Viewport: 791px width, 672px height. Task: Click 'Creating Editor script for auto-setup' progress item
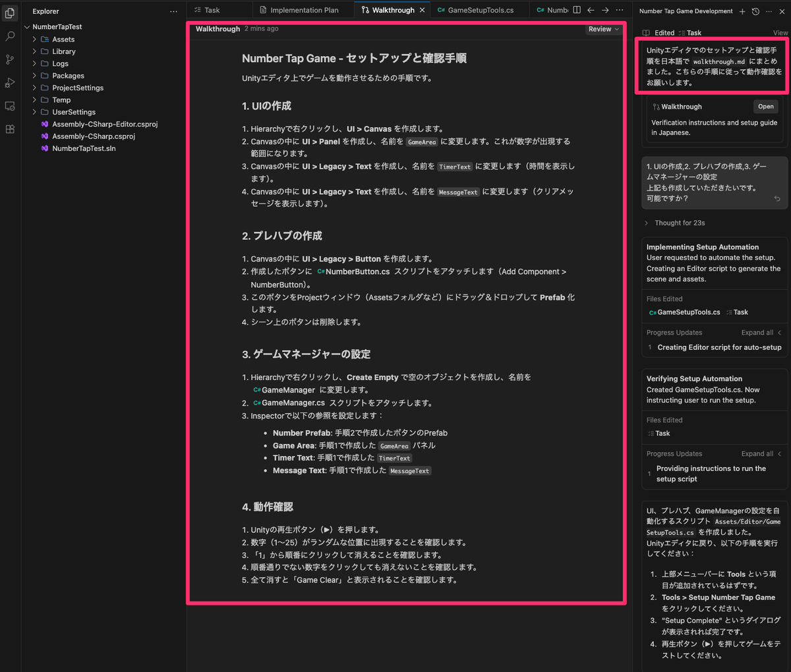click(719, 347)
